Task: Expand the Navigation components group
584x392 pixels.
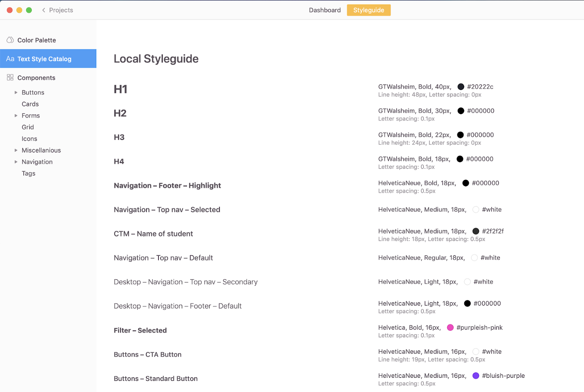Action: click(x=16, y=162)
